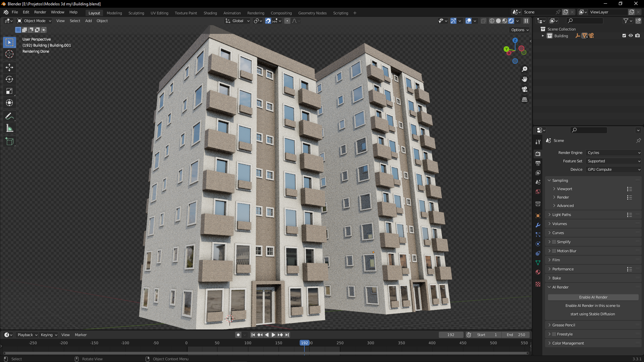Open the Output properties tab
Image resolution: width=644 pixels, height=362 pixels.
pos(538,163)
